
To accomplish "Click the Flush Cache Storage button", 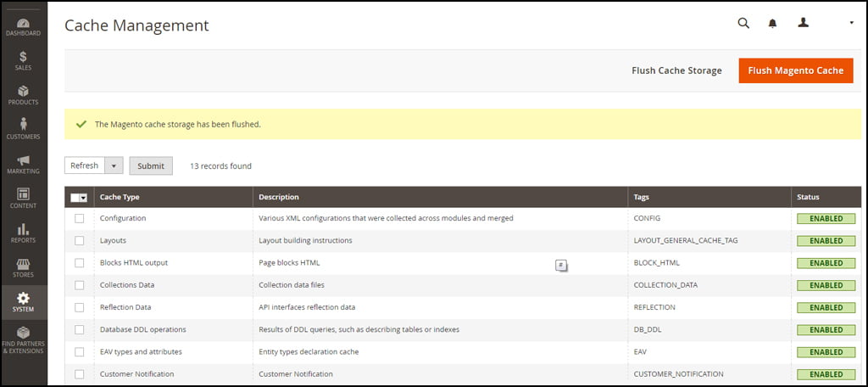I will [x=676, y=70].
